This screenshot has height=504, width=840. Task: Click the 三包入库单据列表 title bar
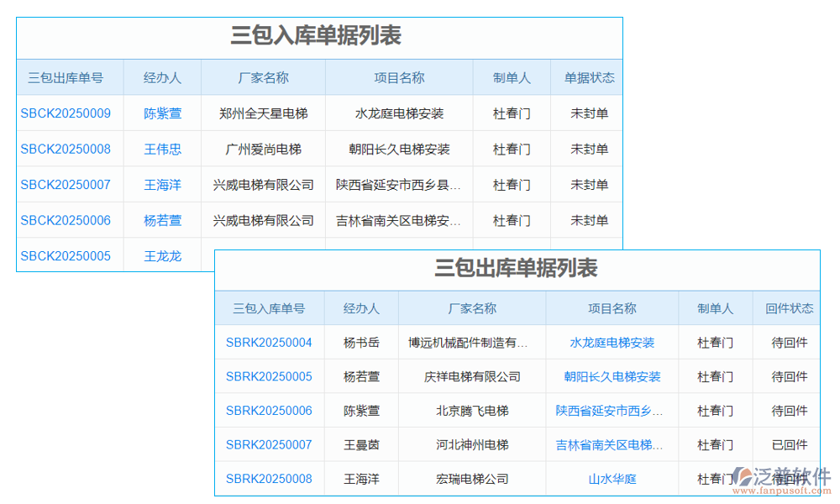[x=318, y=36]
